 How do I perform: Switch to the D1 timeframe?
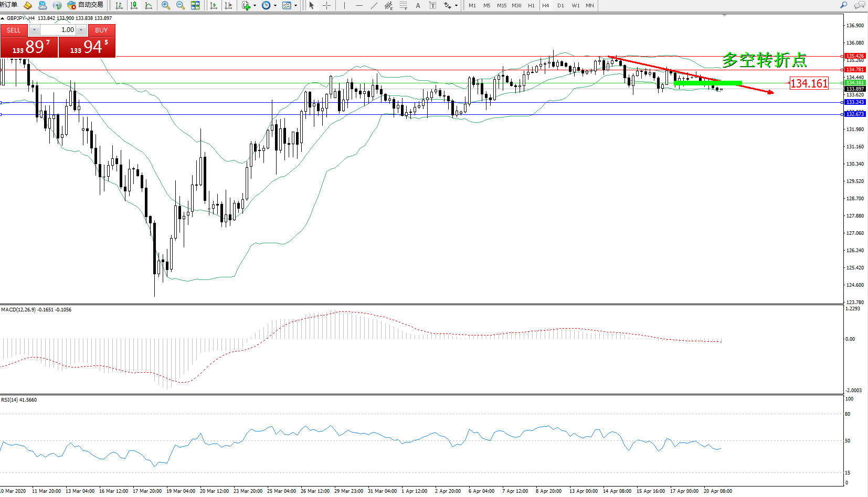click(560, 5)
